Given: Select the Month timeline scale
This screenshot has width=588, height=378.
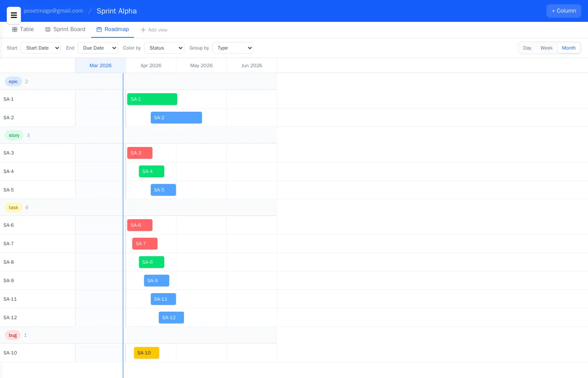Looking at the screenshot, I should (569, 48).
